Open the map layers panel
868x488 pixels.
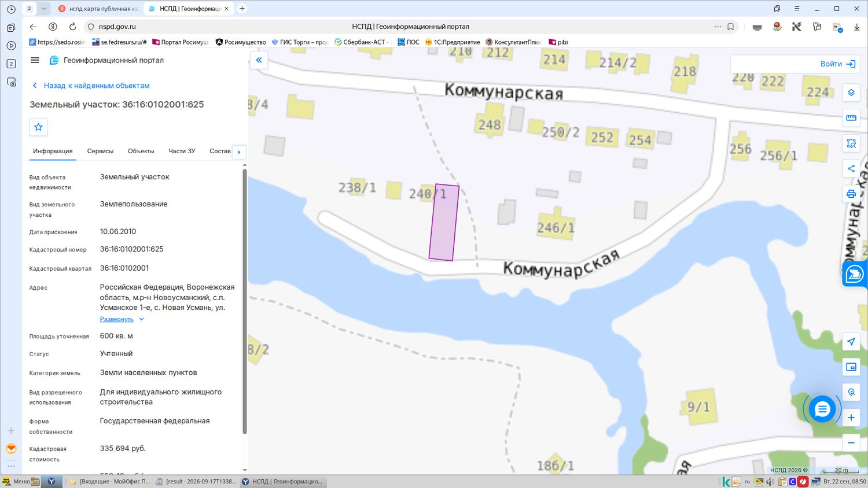[x=851, y=93]
